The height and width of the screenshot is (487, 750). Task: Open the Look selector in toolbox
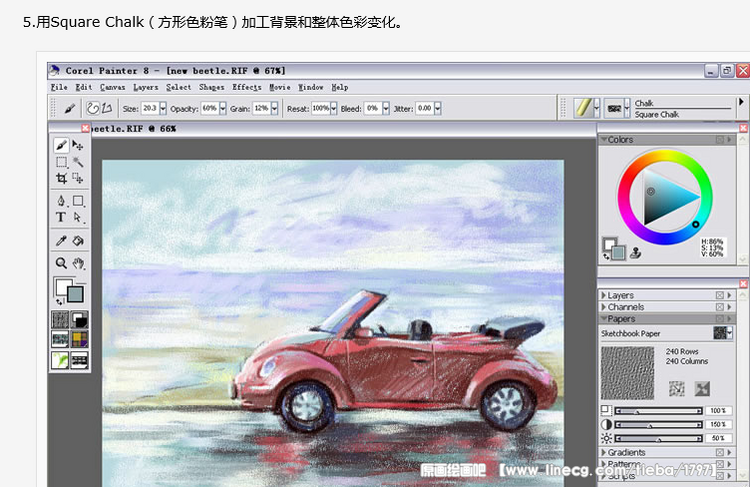(60, 360)
